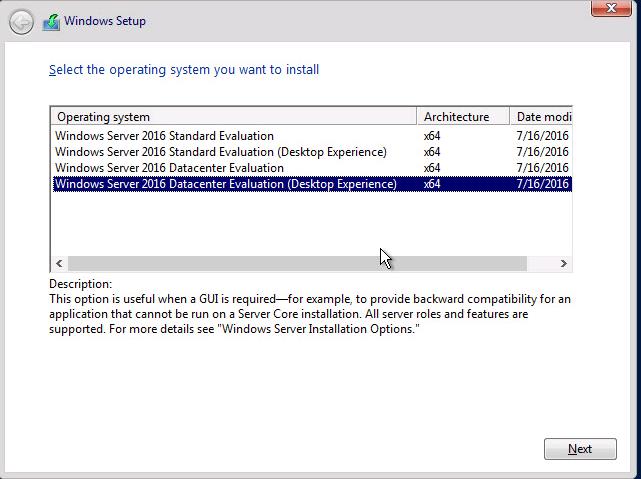
Task: Select Windows Server 2016 Datacenter Evaluation row
Action: 312,168
